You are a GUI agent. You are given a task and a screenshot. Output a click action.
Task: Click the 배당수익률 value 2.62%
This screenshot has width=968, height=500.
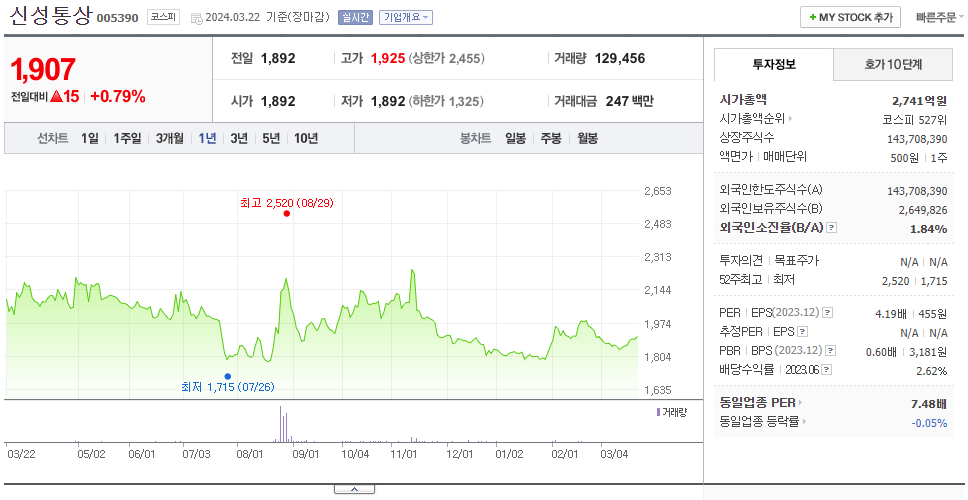tap(932, 371)
